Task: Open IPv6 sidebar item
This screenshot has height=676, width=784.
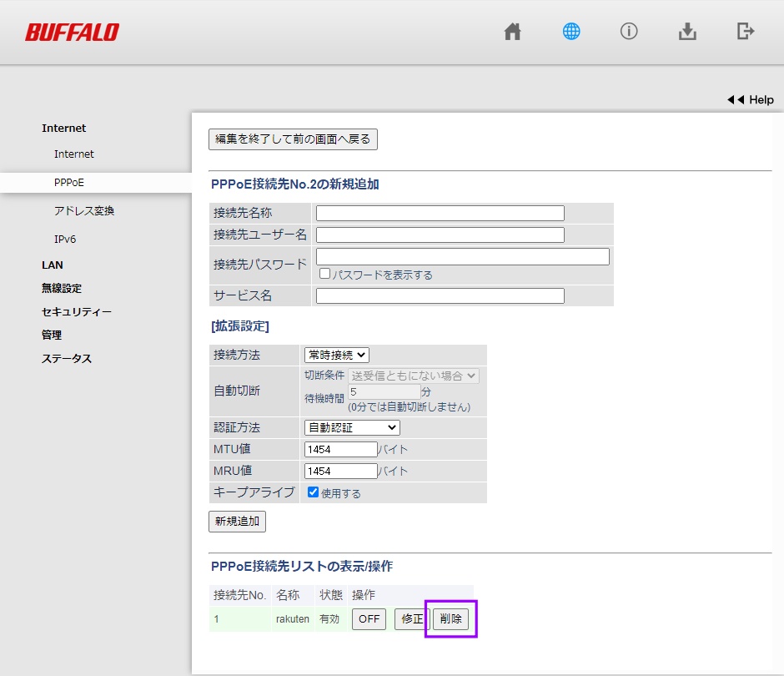Action: tap(65, 240)
